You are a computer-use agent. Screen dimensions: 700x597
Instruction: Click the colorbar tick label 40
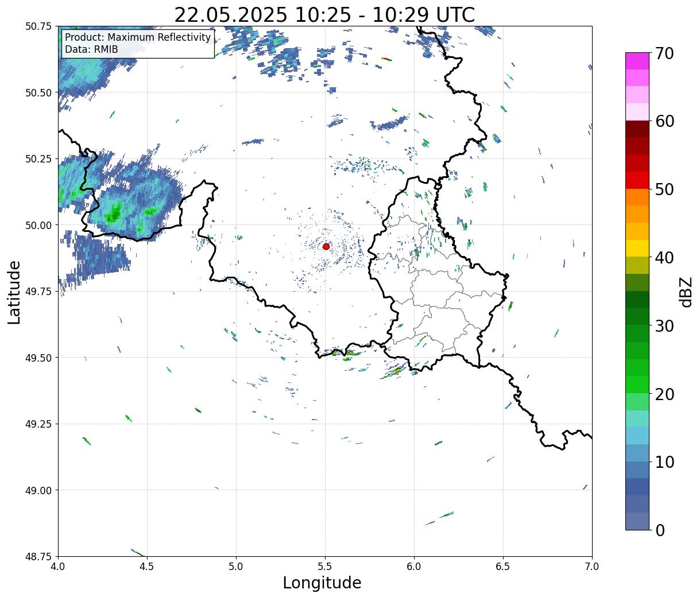pos(664,258)
